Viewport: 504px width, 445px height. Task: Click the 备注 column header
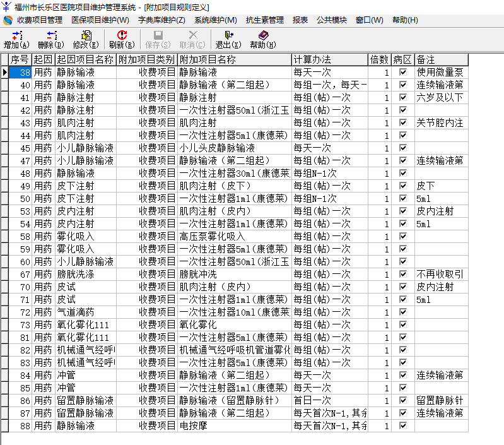442,59
